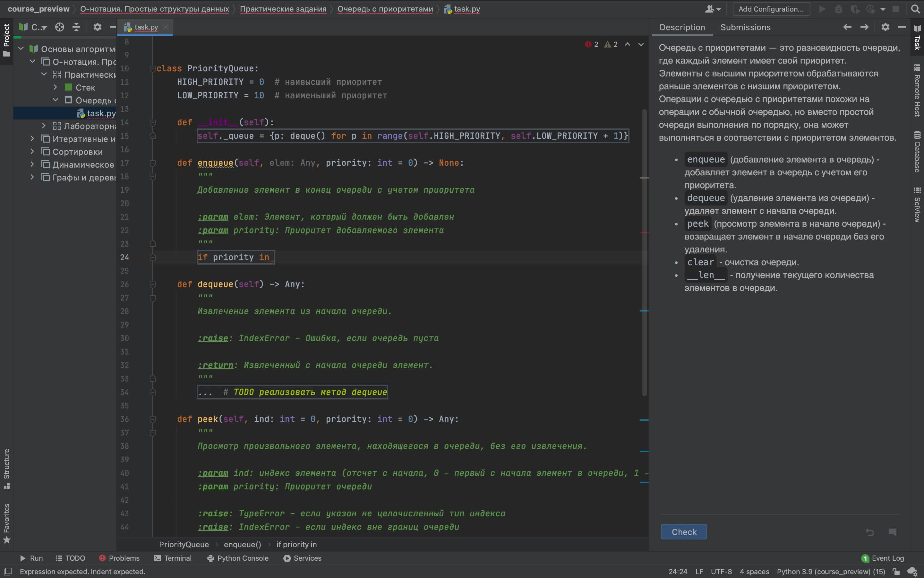Click the locate current file target icon
The image size is (924, 578).
tap(59, 27)
